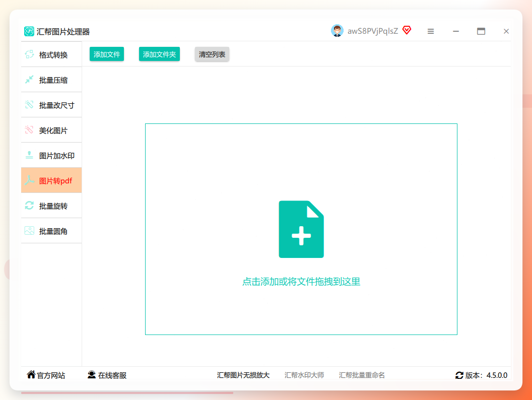Click the 批量旋转 rotate icon

click(x=30, y=205)
